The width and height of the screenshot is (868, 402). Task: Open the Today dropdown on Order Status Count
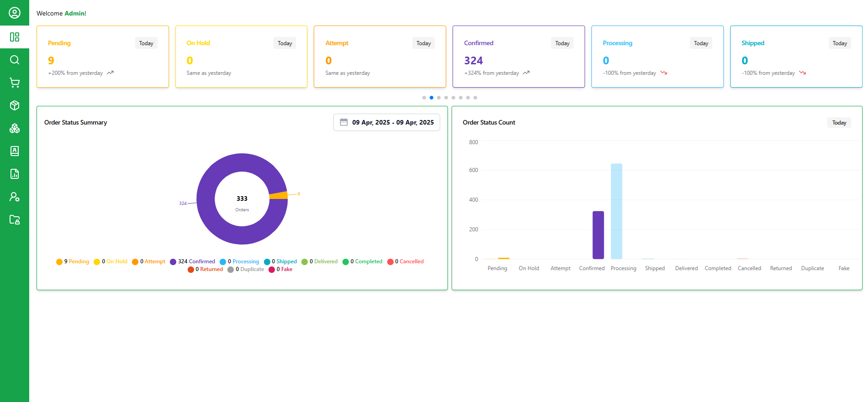coord(839,123)
